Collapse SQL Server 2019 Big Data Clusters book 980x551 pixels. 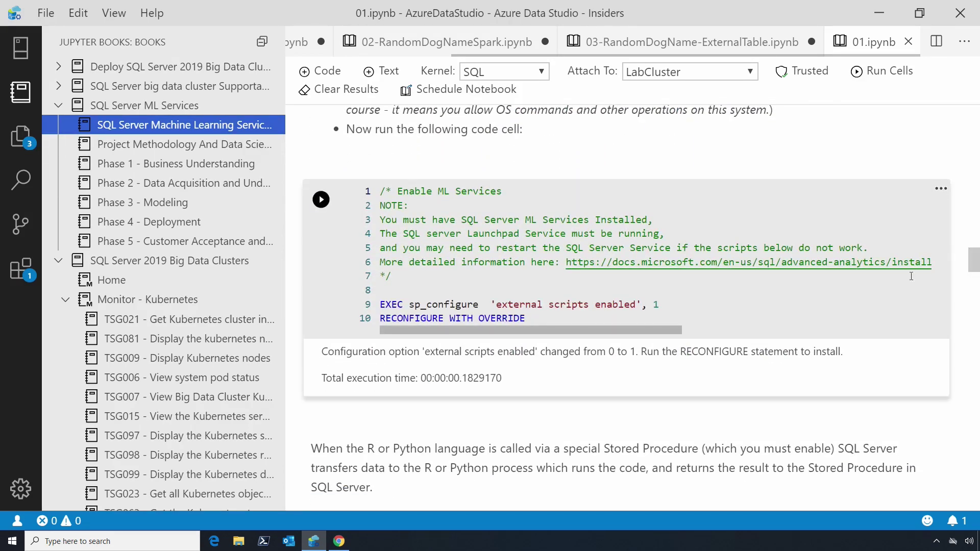point(58,260)
